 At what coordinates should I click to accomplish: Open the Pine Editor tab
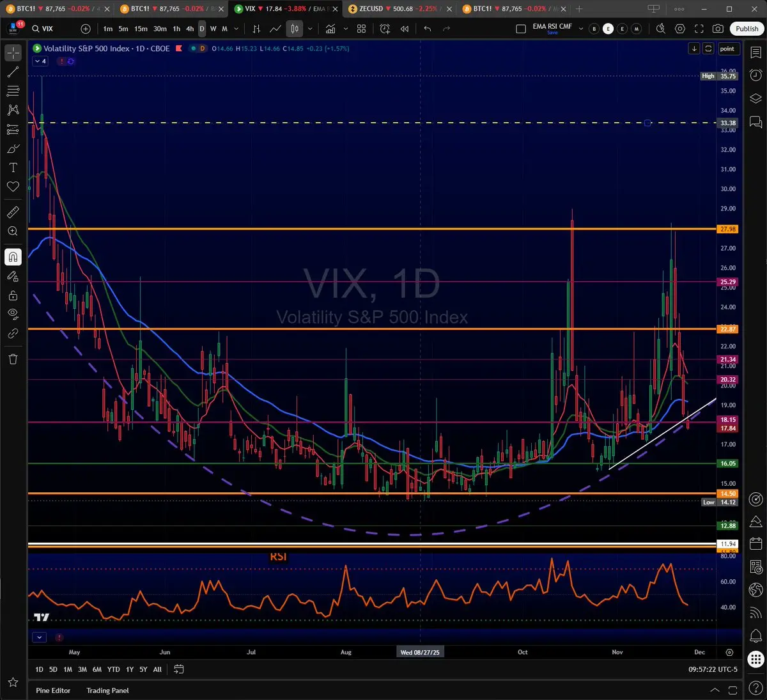53,690
